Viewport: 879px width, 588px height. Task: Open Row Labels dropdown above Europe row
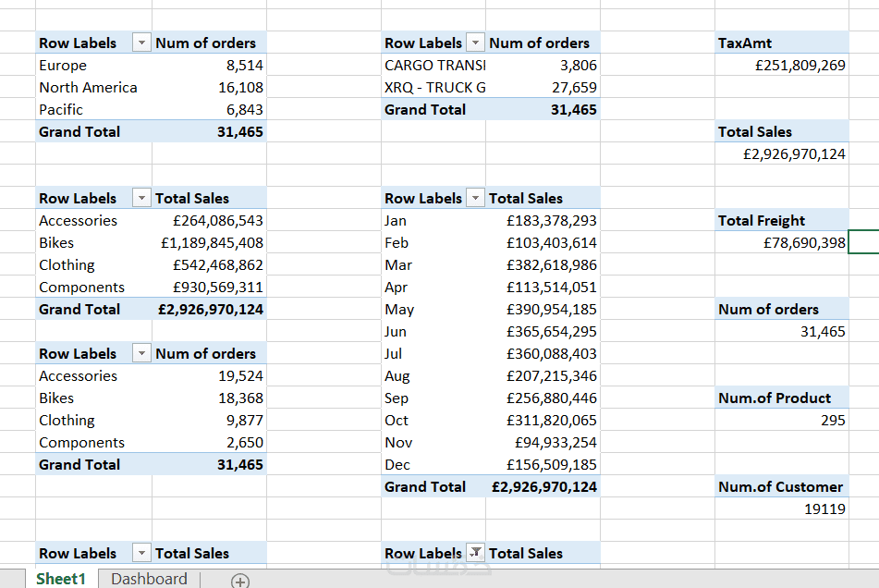[x=141, y=43]
